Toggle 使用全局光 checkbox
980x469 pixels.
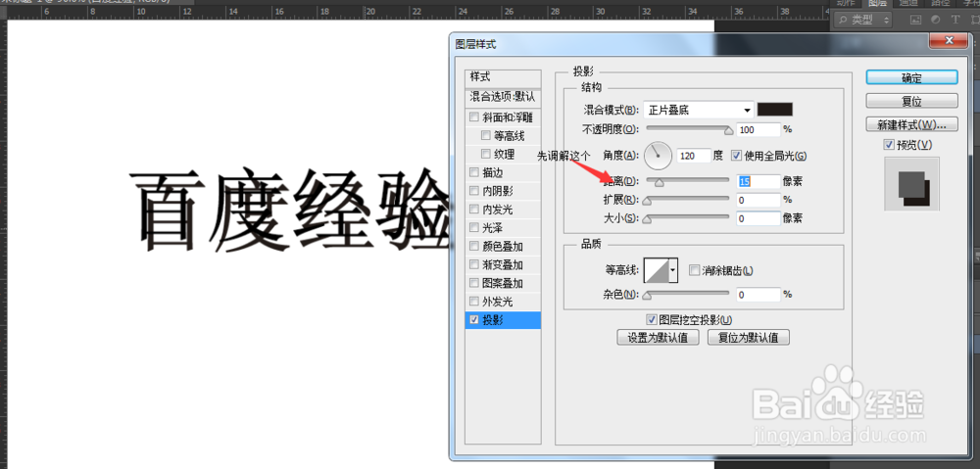click(736, 155)
